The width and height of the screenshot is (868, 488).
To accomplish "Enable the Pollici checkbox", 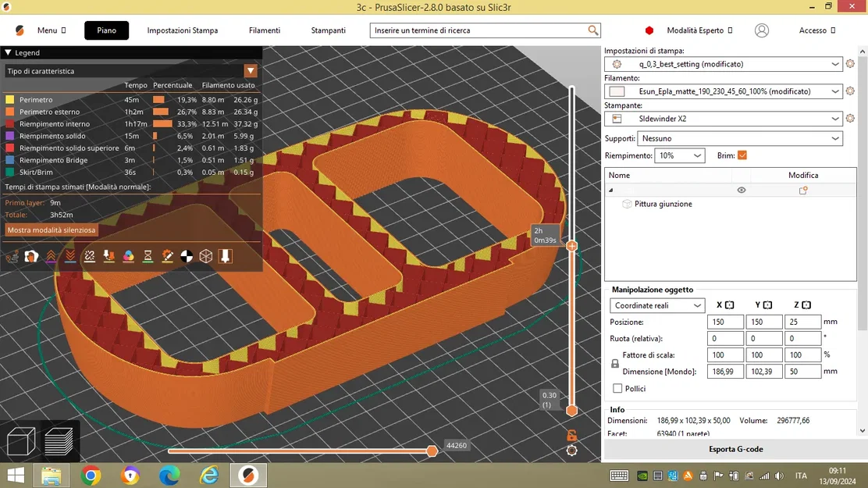I will pyautogui.click(x=617, y=388).
